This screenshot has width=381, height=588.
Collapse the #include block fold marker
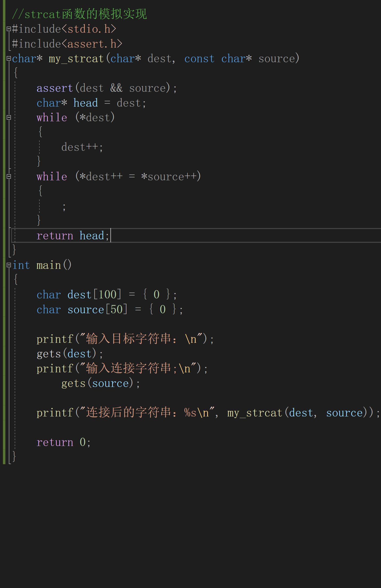tap(9, 29)
